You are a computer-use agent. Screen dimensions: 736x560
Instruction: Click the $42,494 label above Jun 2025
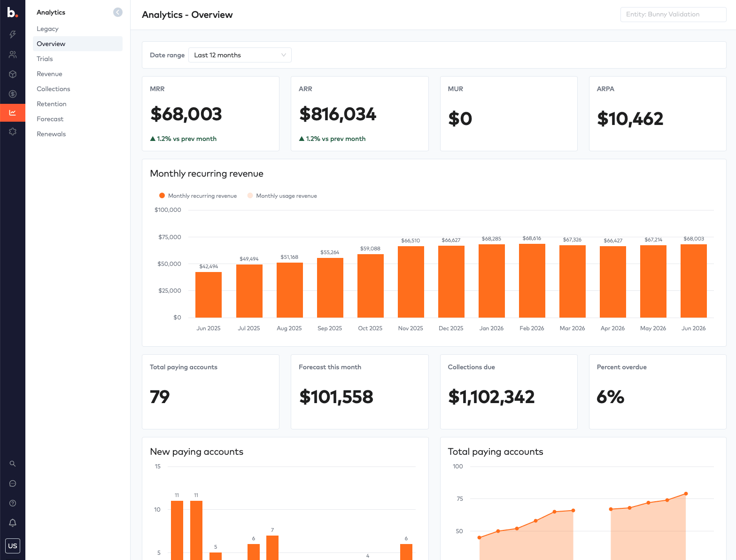209,266
